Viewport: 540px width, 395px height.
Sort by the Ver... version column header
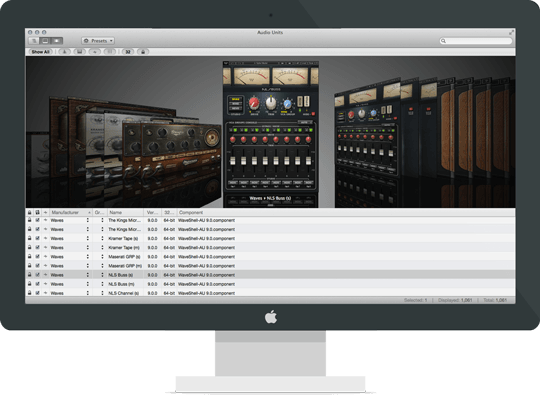[153, 212]
